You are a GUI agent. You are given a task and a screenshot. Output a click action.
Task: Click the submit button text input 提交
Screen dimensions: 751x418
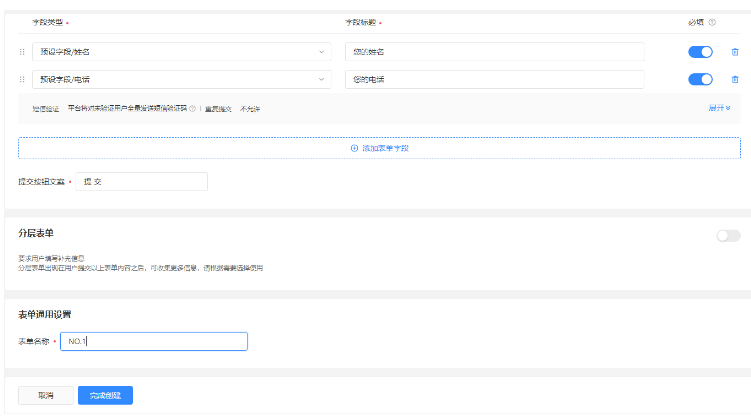(x=141, y=181)
